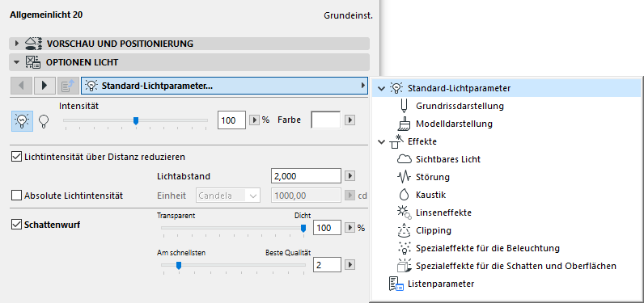
Task: Click the Farbe color swatch
Action: click(x=326, y=120)
